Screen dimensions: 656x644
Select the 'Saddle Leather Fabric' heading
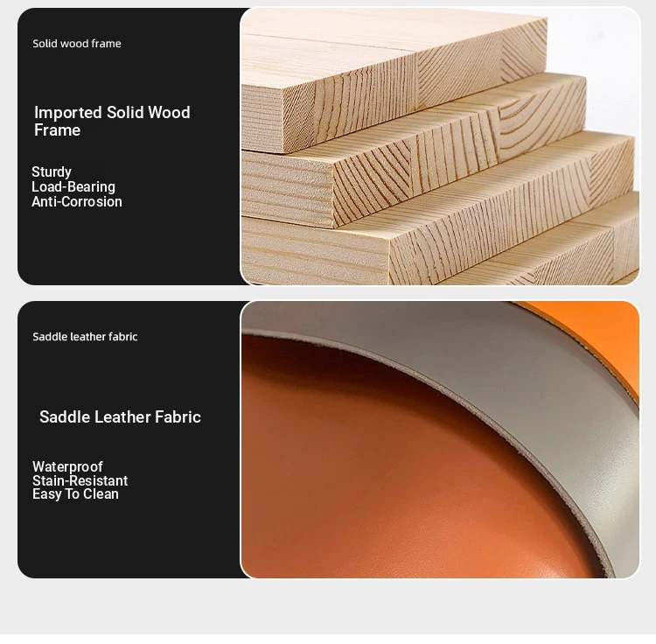coord(120,416)
